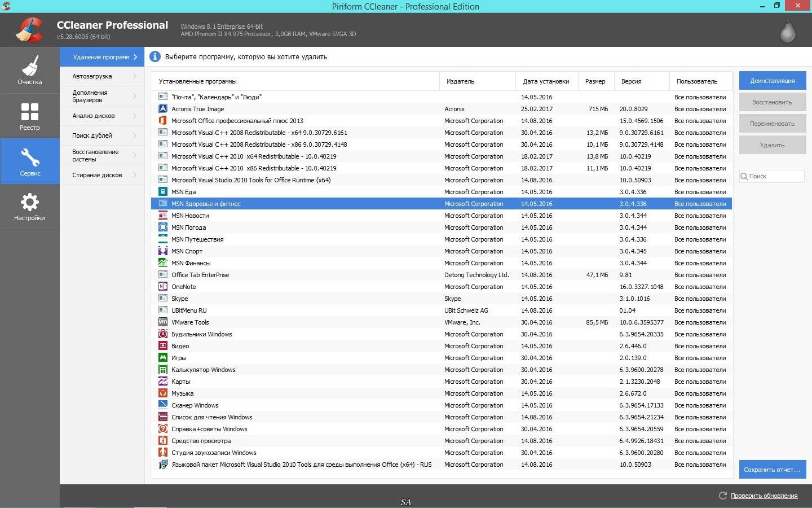Click the MSN Путешествия icon
The height and width of the screenshot is (508, 812).
(163, 239)
